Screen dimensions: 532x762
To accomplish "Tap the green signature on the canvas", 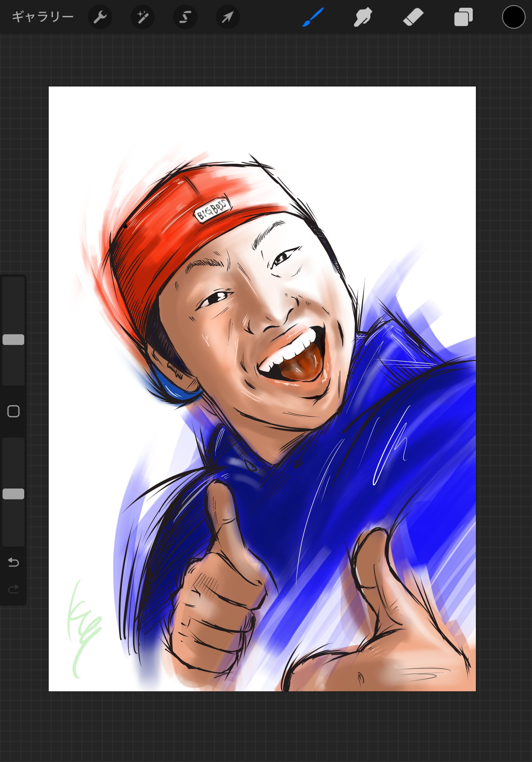I will click(81, 627).
